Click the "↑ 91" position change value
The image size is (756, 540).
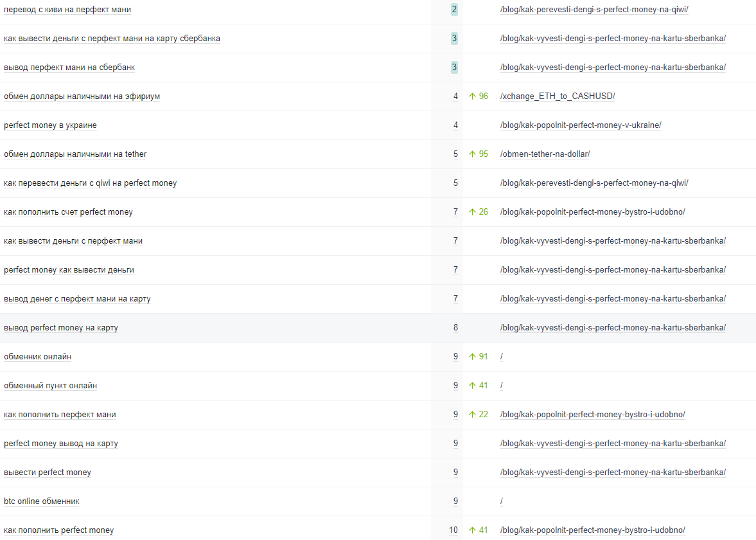coord(479,357)
